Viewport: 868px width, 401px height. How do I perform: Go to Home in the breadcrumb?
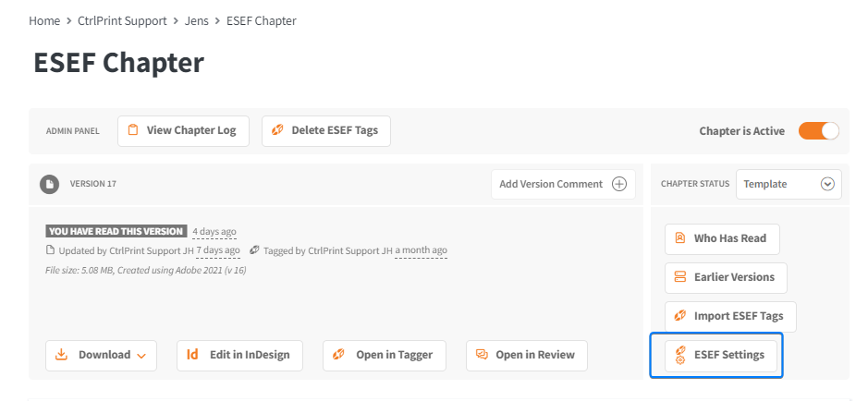pos(44,21)
